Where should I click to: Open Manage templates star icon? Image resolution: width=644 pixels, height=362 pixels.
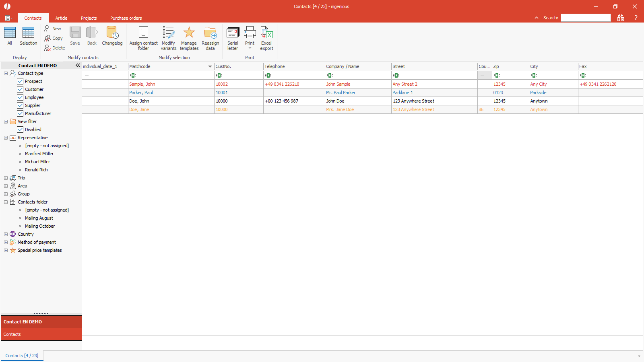click(189, 33)
